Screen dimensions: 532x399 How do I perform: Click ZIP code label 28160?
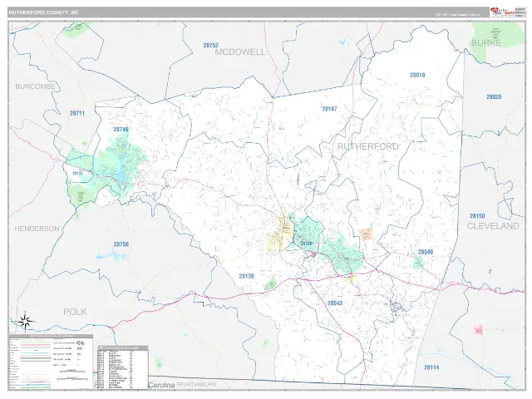click(x=306, y=244)
